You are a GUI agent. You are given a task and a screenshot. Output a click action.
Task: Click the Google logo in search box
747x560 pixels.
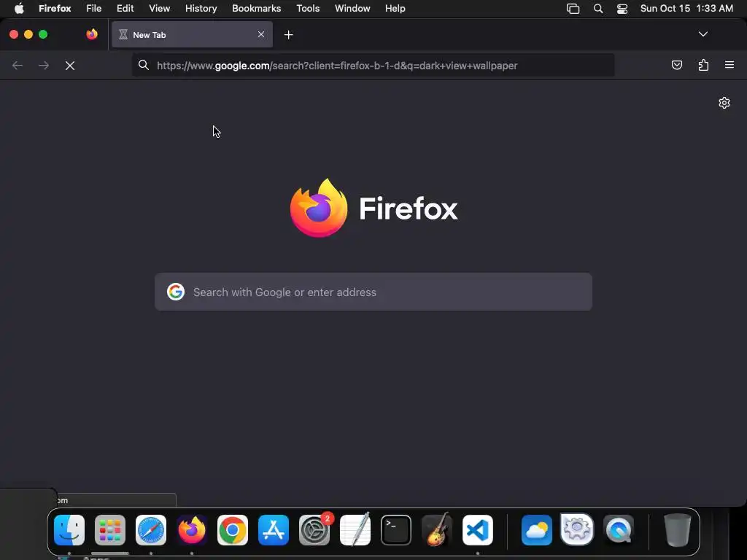(x=176, y=292)
